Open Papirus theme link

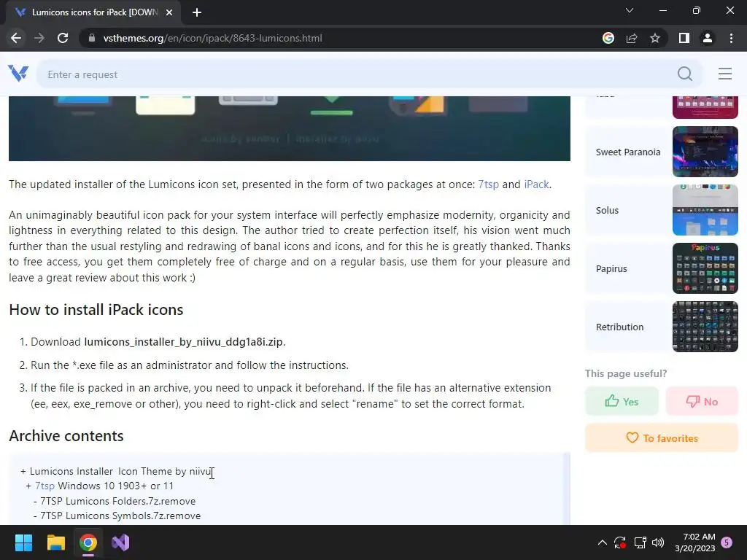611,268
